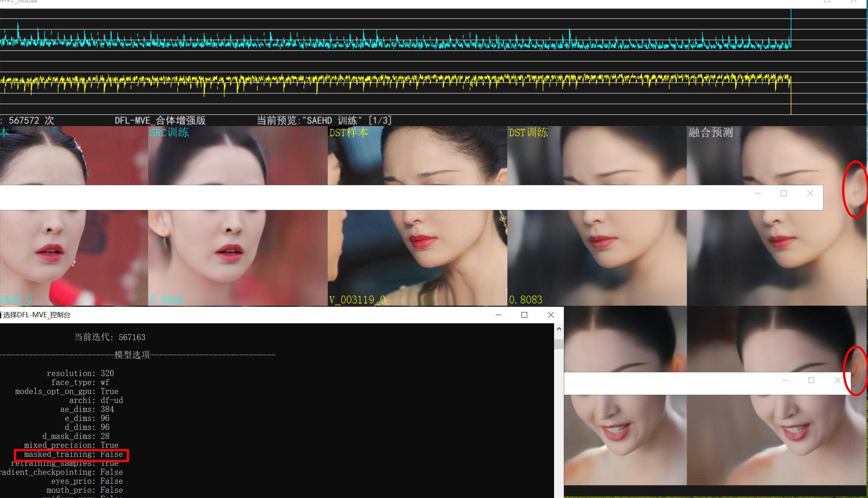Click the 'd_dims: 96' console line
868x498 pixels.
[87, 427]
